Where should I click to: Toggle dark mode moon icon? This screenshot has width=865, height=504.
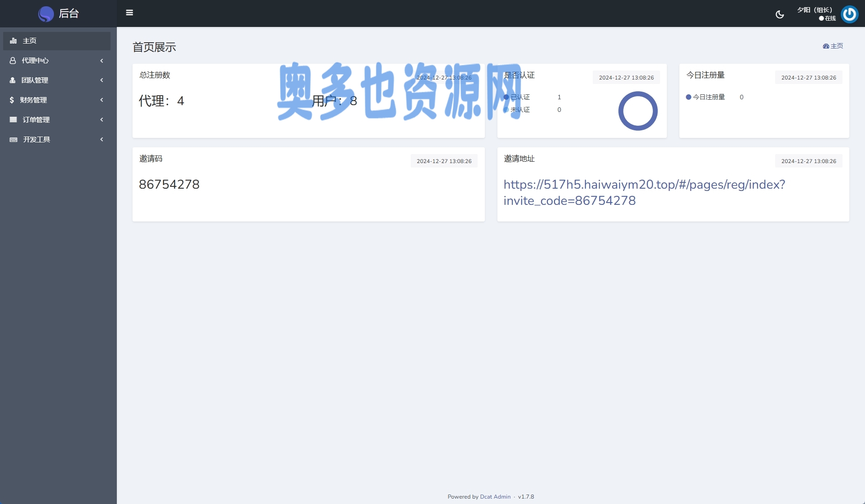tap(780, 14)
